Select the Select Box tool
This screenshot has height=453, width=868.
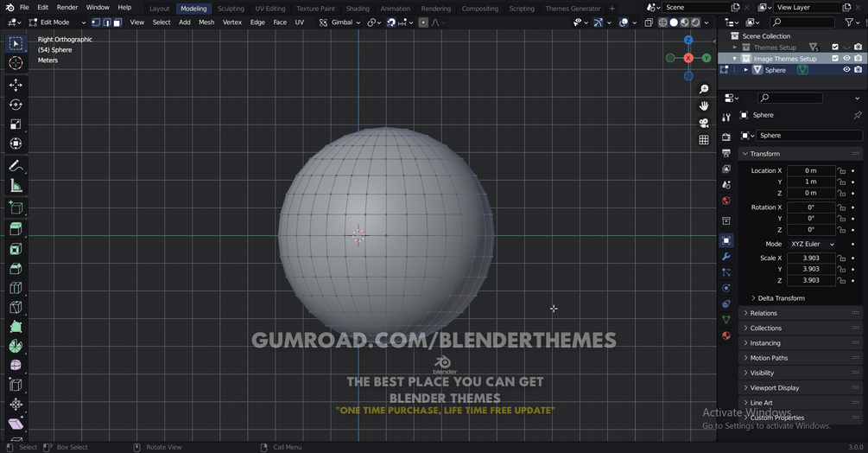16,43
